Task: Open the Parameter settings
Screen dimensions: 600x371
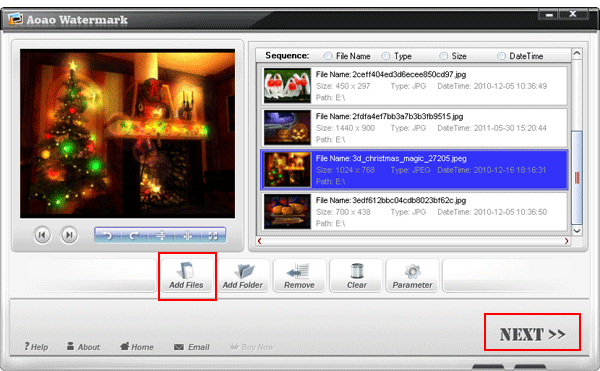Action: (412, 275)
